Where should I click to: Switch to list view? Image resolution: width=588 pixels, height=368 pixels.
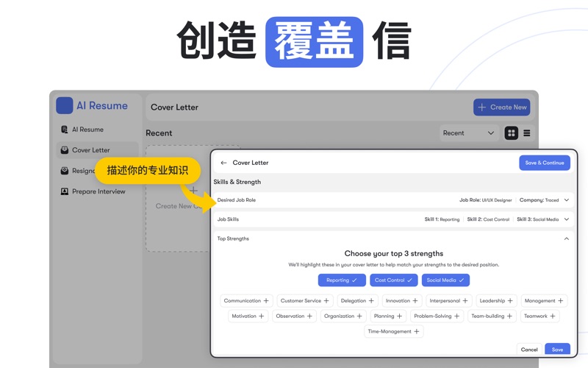tap(527, 133)
